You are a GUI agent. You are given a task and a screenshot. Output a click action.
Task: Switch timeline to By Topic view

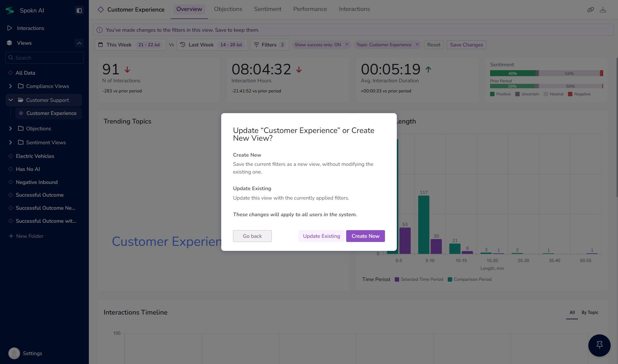tap(590, 312)
